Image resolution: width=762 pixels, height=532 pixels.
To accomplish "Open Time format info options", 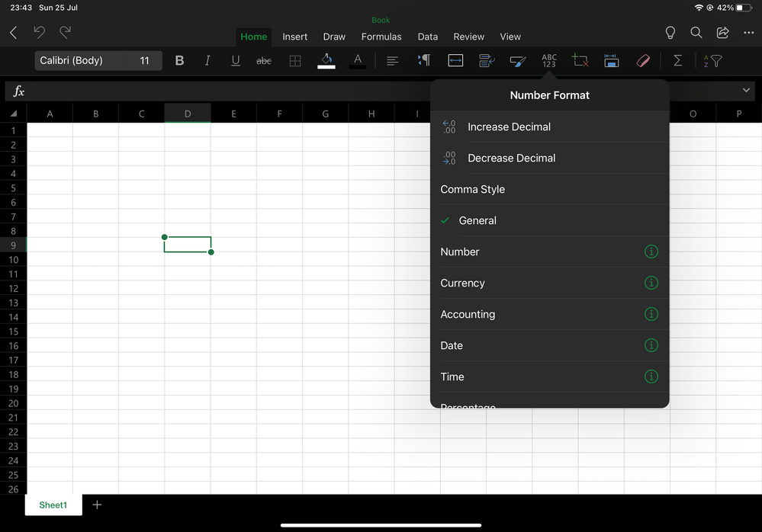I will [651, 377].
